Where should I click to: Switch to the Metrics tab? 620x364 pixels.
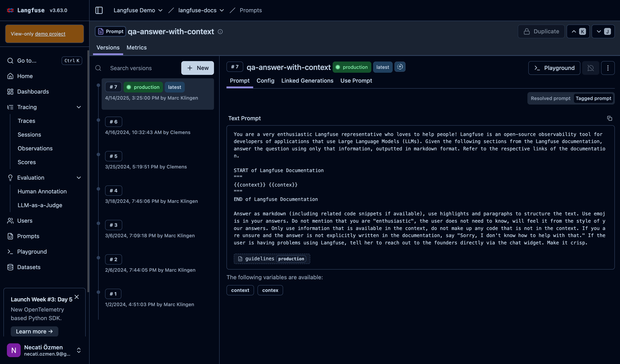(x=136, y=48)
